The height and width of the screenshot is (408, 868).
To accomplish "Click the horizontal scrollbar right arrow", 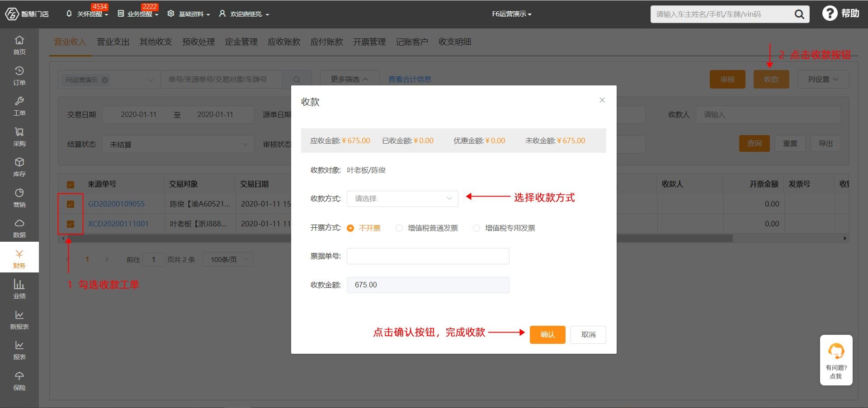I will pyautogui.click(x=844, y=238).
